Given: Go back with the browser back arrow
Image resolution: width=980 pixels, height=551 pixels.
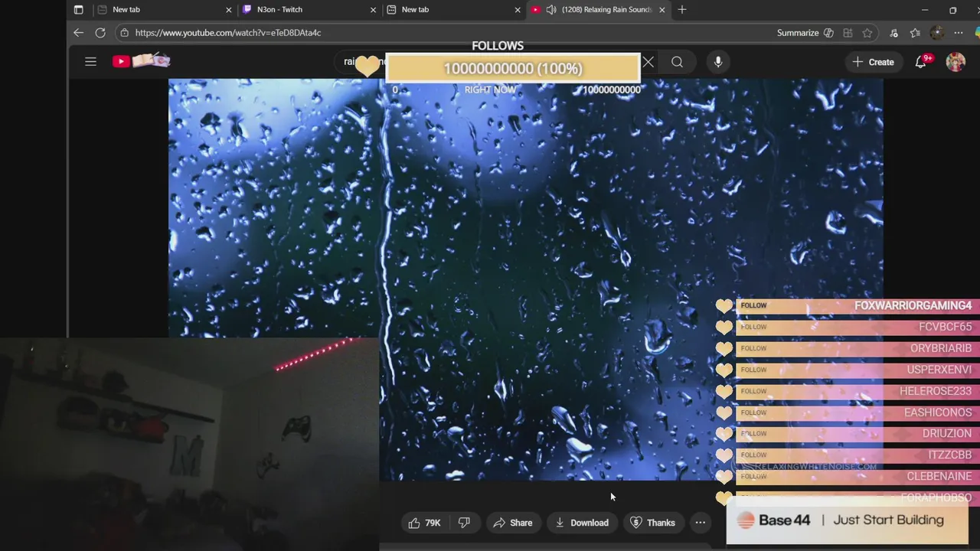Looking at the screenshot, I should click(78, 33).
